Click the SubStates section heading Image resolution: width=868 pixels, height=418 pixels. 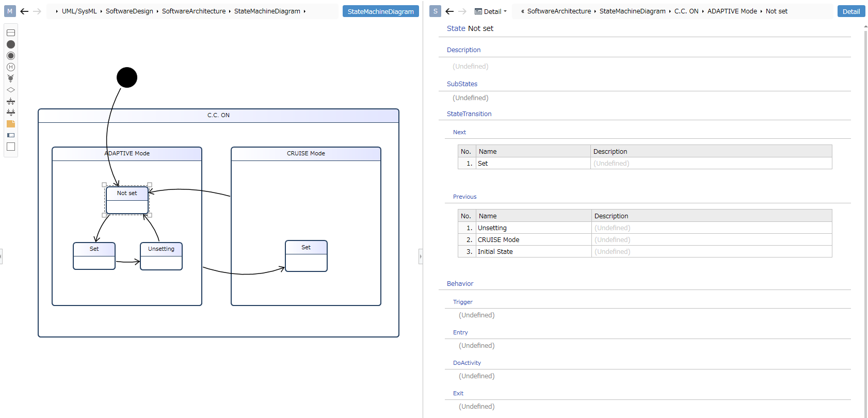[462, 84]
